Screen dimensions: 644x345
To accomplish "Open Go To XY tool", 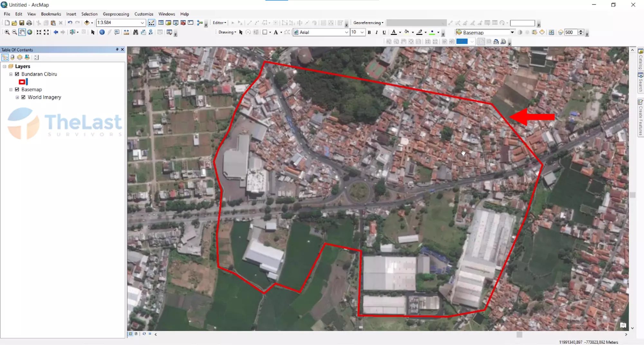I will tap(151, 32).
